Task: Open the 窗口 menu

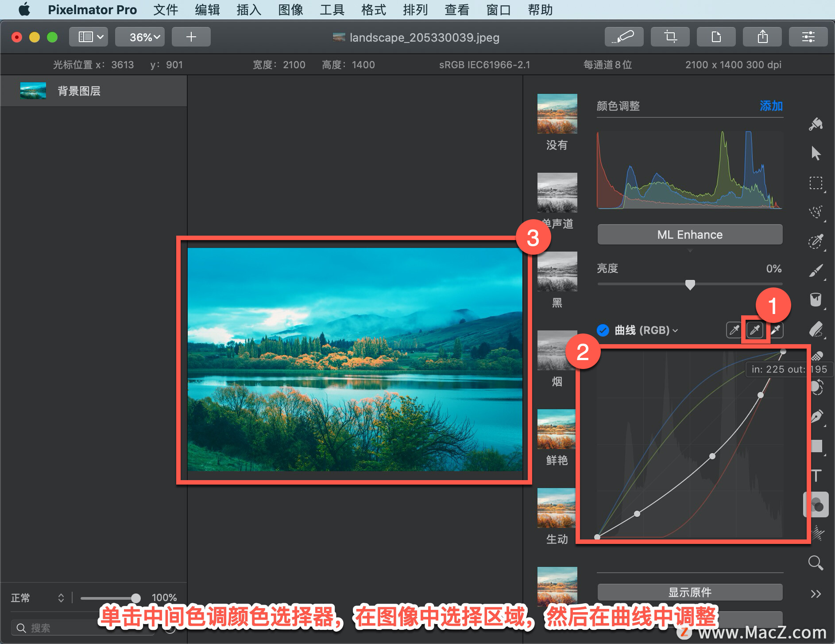Action: tap(499, 10)
